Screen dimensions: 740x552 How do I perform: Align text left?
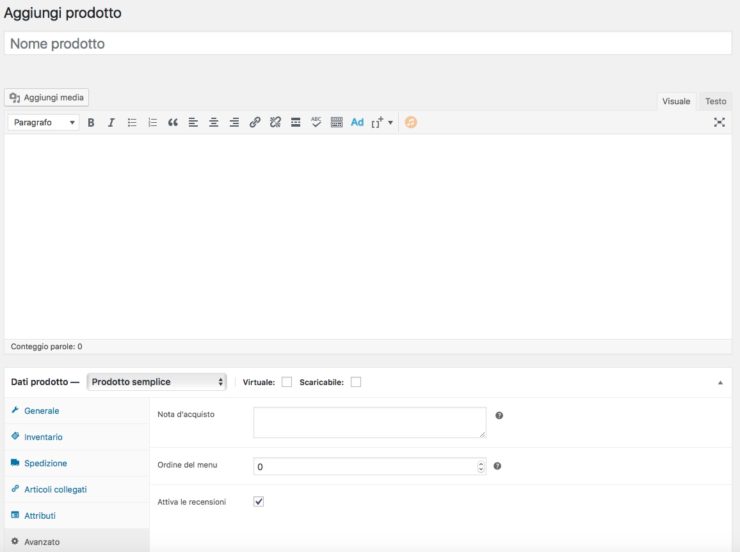(193, 123)
